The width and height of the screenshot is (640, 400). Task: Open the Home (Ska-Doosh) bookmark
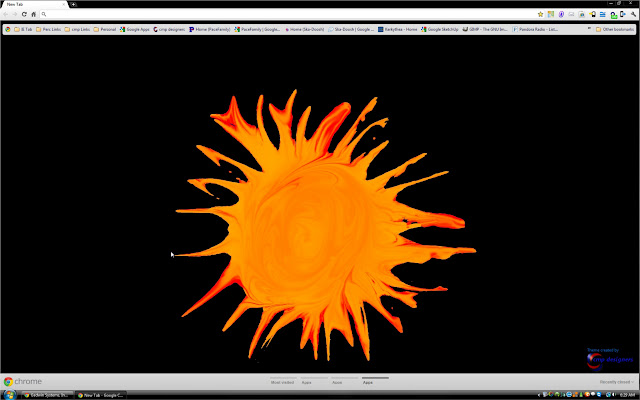pos(304,29)
